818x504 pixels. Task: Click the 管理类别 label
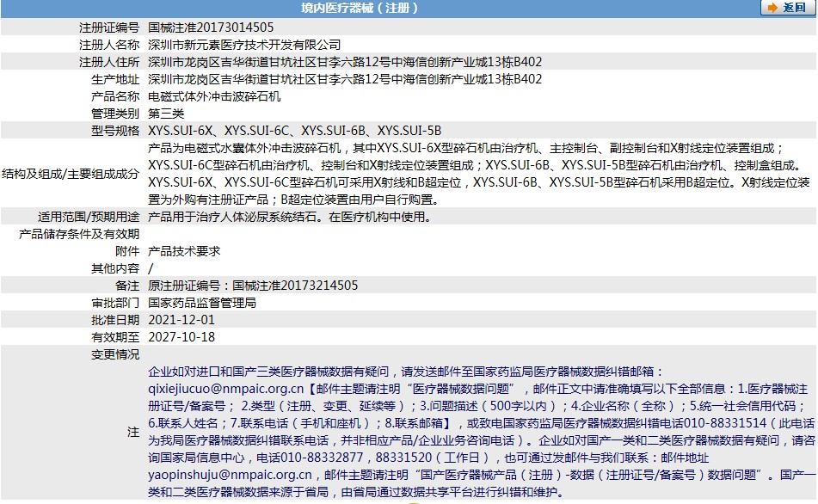pyautogui.click(x=115, y=114)
